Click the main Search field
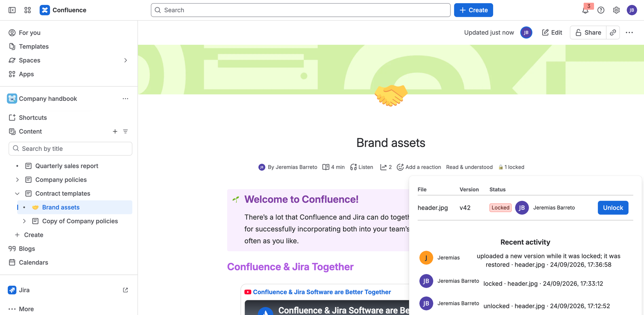The width and height of the screenshot is (644, 315). click(301, 10)
